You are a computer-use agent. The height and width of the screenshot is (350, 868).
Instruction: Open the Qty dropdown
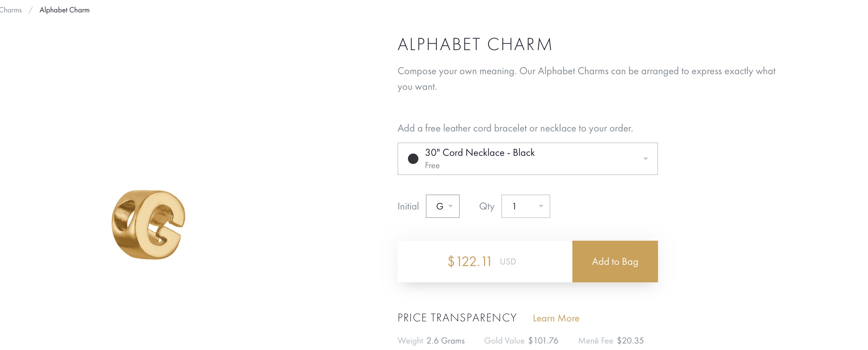(x=525, y=206)
